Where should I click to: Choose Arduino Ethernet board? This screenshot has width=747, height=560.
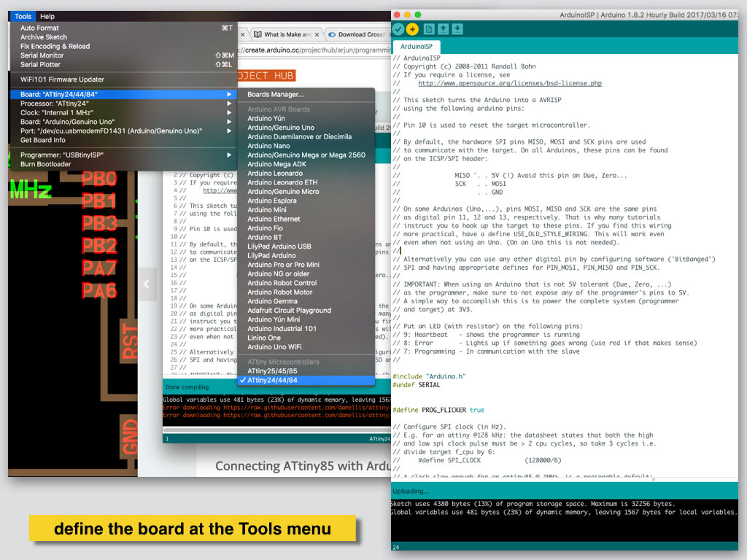pyautogui.click(x=306, y=219)
